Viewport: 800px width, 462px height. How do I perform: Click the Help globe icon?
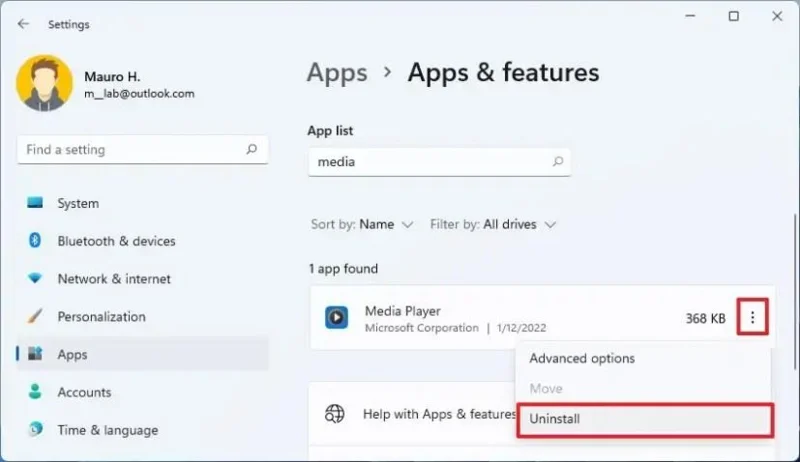pos(335,414)
